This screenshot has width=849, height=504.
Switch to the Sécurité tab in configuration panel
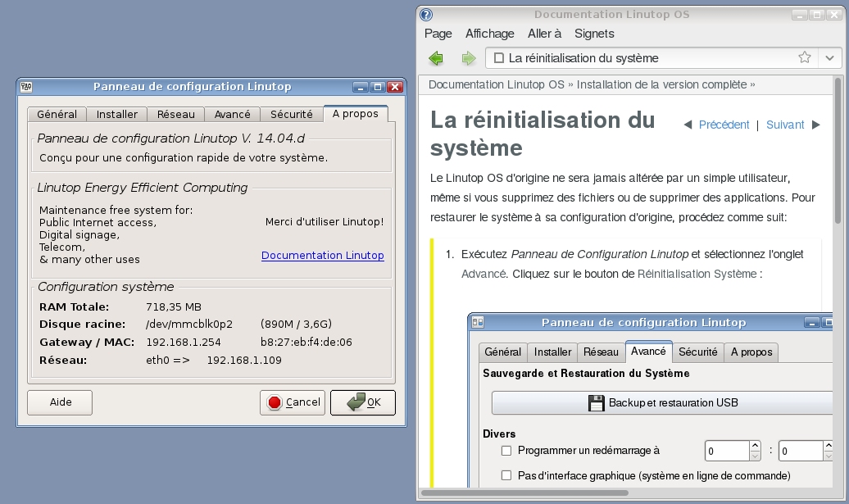[291, 114]
